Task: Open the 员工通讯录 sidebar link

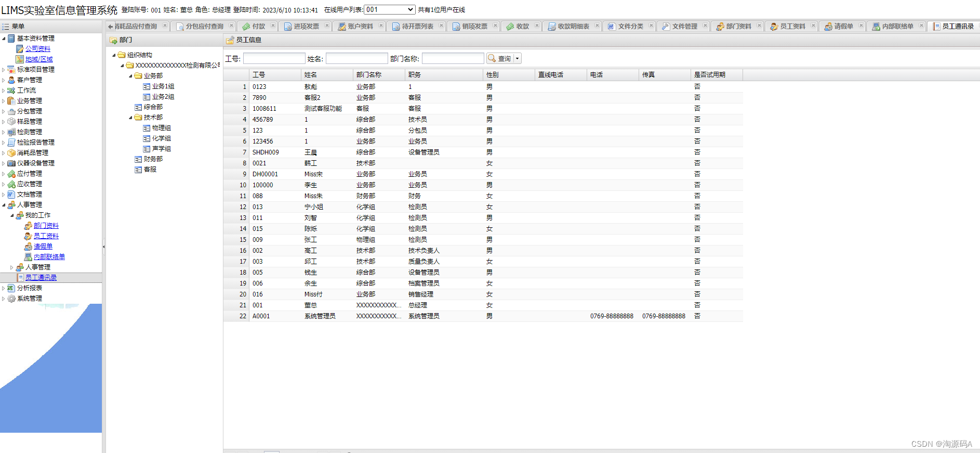Action: (41, 278)
